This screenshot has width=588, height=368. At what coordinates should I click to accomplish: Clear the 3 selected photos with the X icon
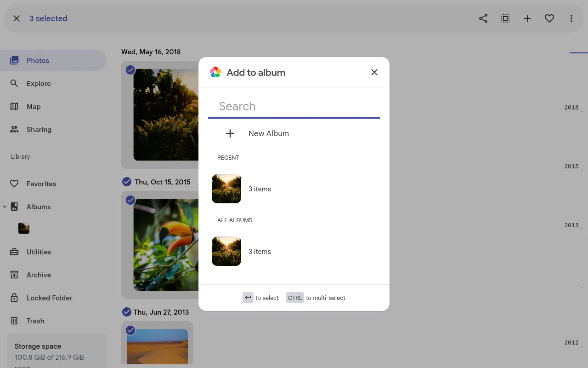point(17,18)
